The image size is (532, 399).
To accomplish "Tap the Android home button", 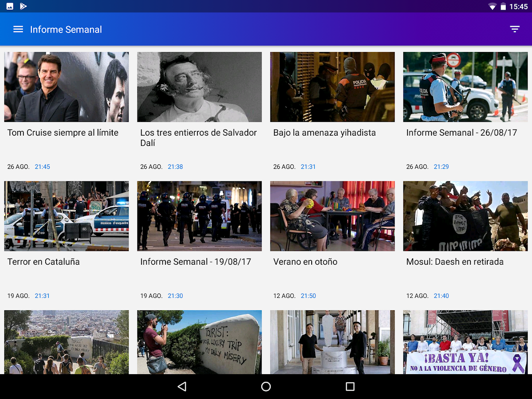I will [266, 387].
